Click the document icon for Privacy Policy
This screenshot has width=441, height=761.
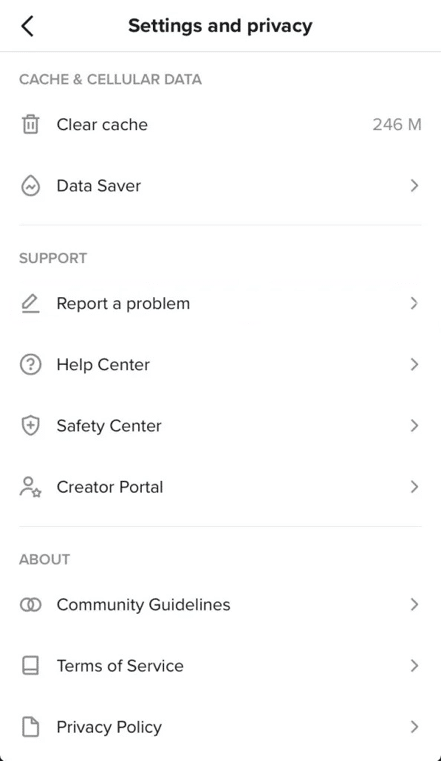(x=30, y=727)
